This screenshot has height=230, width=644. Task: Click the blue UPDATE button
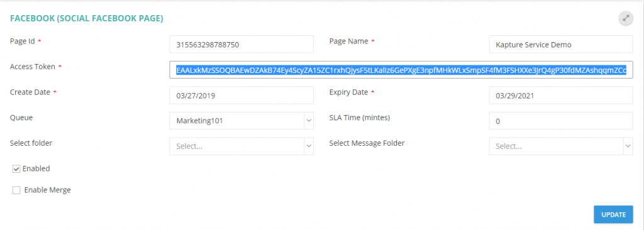613,214
